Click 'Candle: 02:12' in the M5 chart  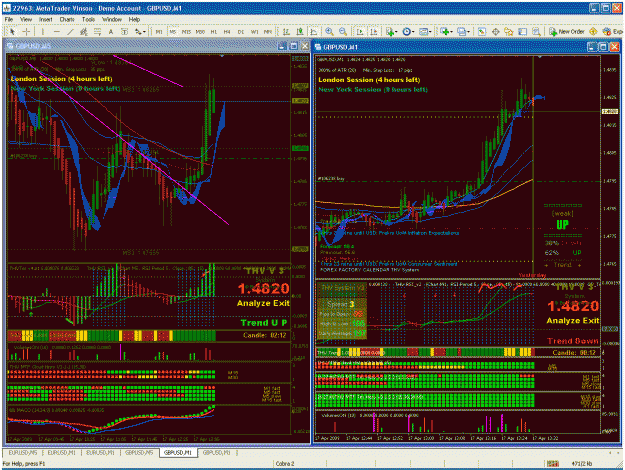(x=265, y=335)
